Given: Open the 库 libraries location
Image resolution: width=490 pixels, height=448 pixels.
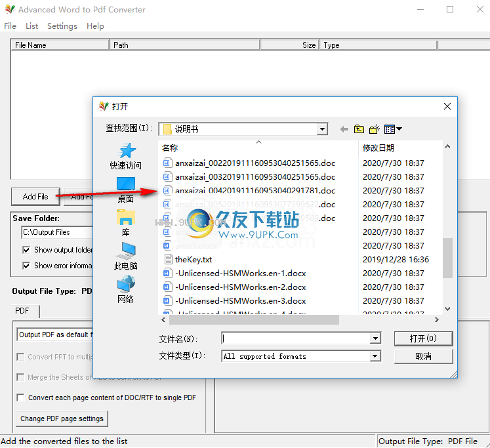Looking at the screenshot, I should point(126,223).
